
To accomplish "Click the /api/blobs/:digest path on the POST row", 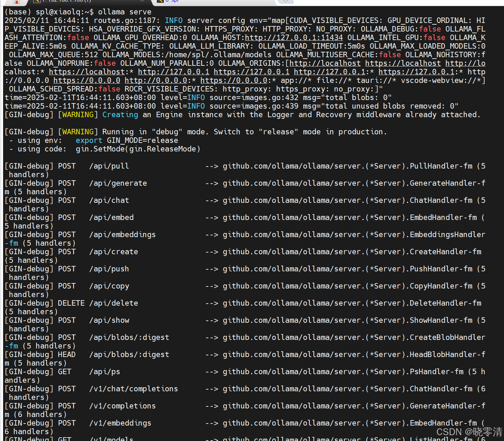I will click(x=129, y=338).
